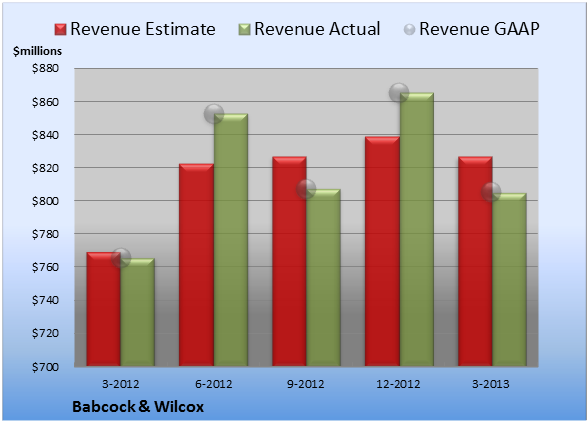The height and width of the screenshot is (422, 588).
Task: Click the green Revenue Actual legend swatch
Action: point(244,30)
